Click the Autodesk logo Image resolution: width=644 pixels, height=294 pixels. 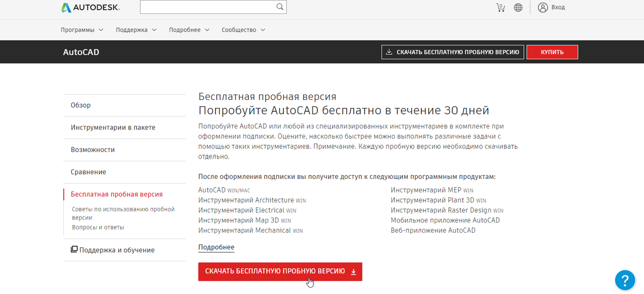coord(90,8)
